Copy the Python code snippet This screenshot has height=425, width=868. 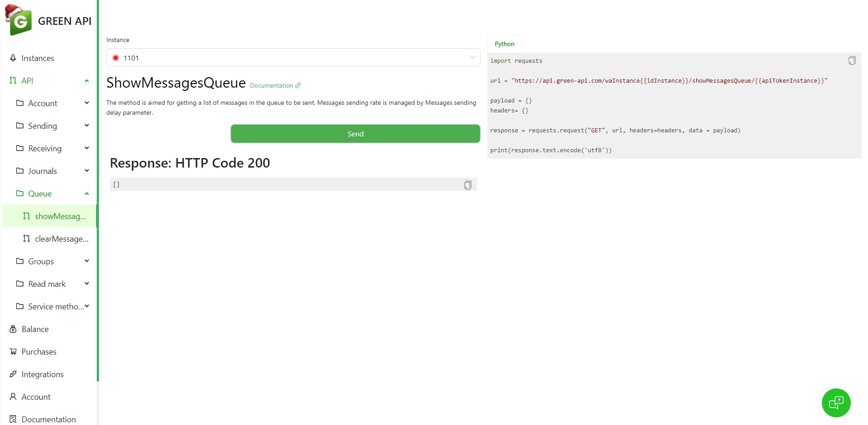852,60
